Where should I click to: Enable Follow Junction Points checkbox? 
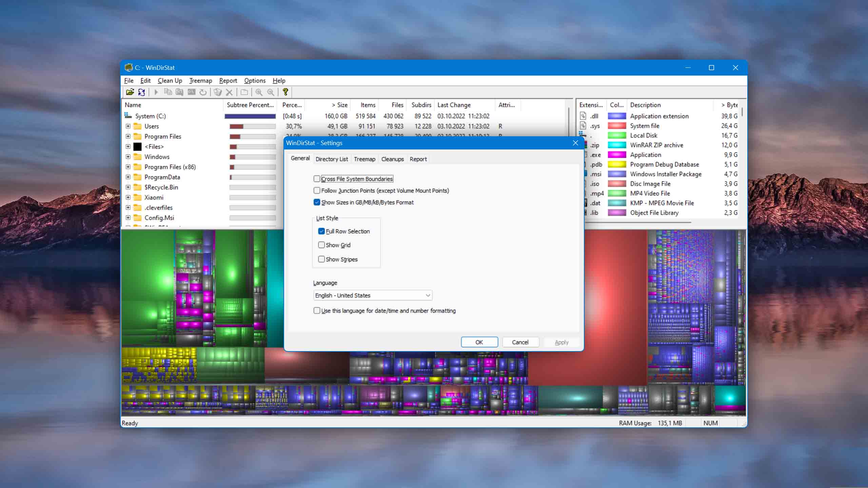coord(317,190)
